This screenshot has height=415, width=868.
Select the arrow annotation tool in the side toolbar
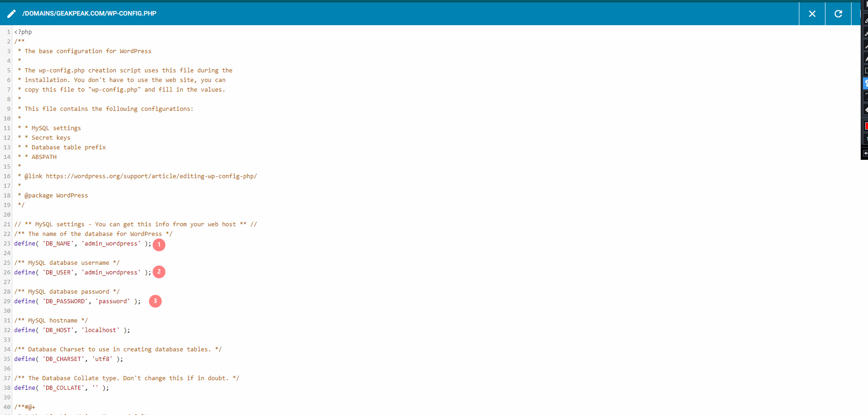coord(866,59)
